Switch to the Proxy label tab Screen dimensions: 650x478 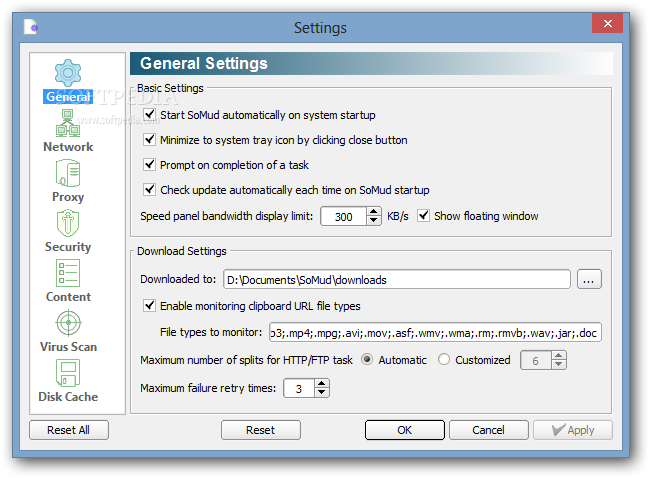pos(68,197)
